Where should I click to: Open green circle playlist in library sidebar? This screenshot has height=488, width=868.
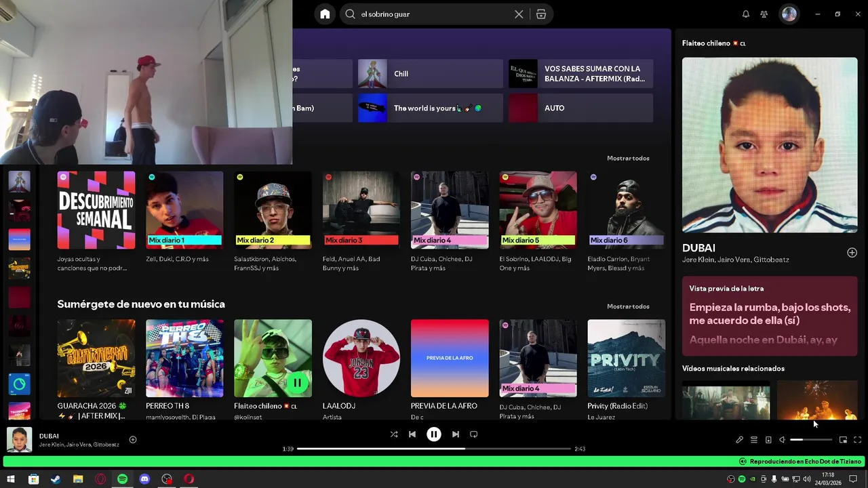pyautogui.click(x=19, y=384)
